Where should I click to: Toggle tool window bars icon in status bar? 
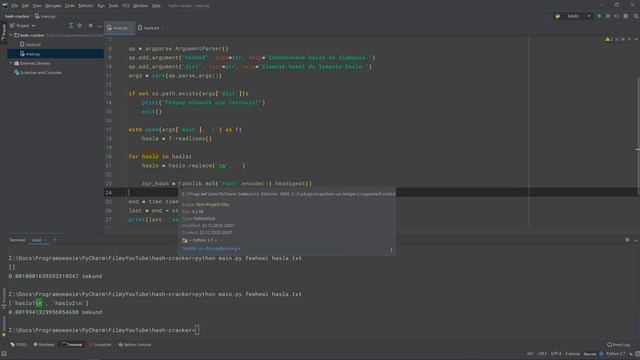pos(4,354)
